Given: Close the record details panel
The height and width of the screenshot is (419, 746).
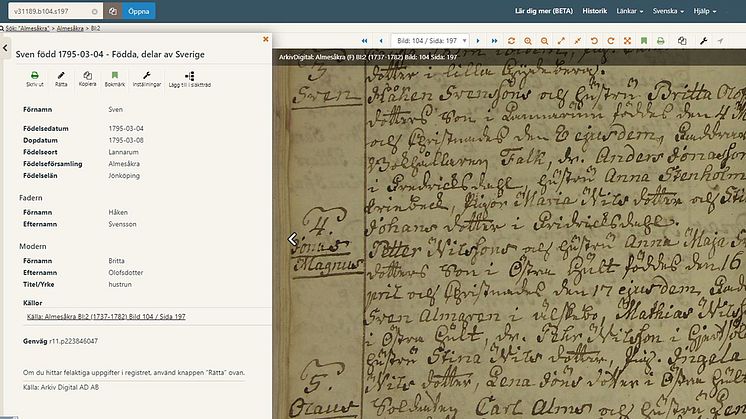Looking at the screenshot, I should click(x=266, y=39).
